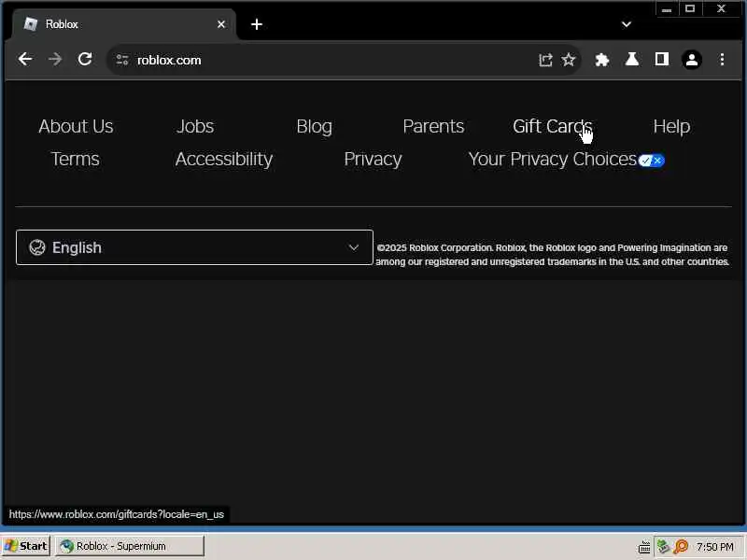Click the orange magnifier tray icon
The width and height of the screenshot is (747, 560).
681,546
